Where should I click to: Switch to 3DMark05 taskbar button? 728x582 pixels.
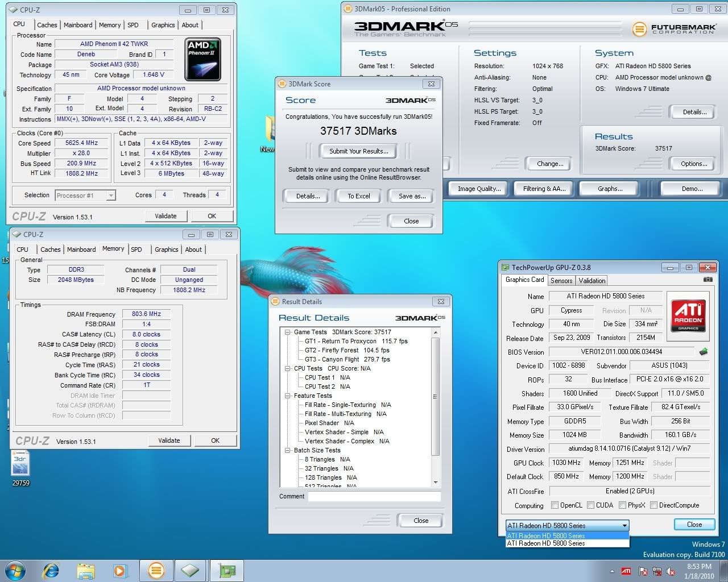pos(156,570)
